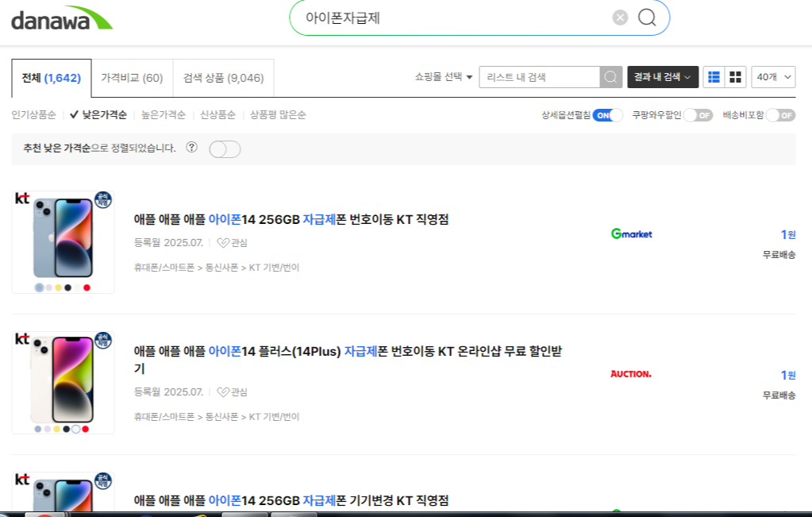This screenshot has height=517, width=812.
Task: Click the 공식직영 badge on the first product
Action: [103, 200]
